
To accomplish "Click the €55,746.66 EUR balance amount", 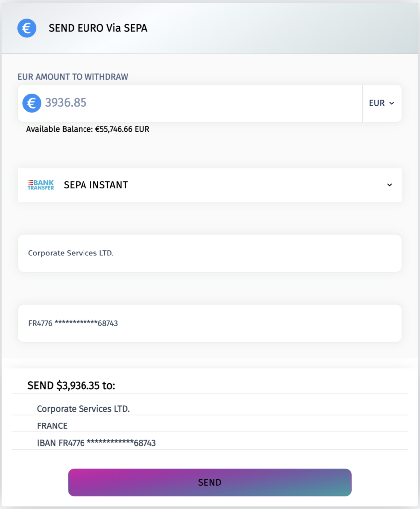I will click(122, 129).
